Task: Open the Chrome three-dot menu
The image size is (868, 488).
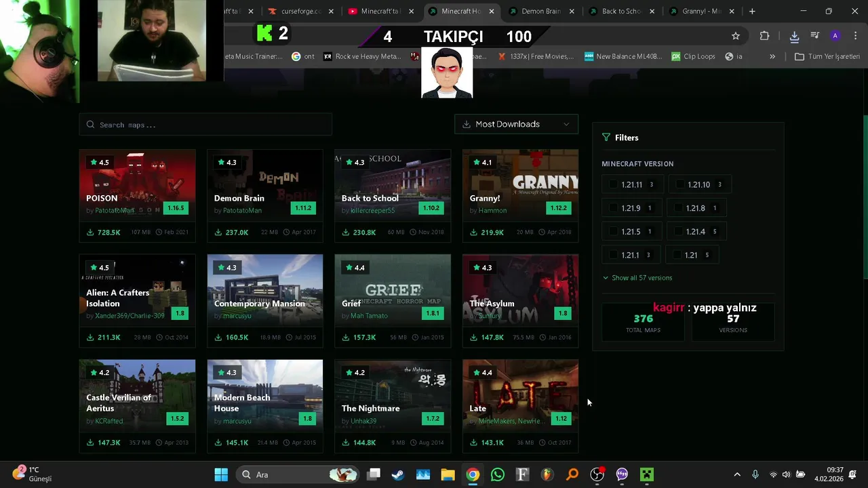Action: click(856, 36)
